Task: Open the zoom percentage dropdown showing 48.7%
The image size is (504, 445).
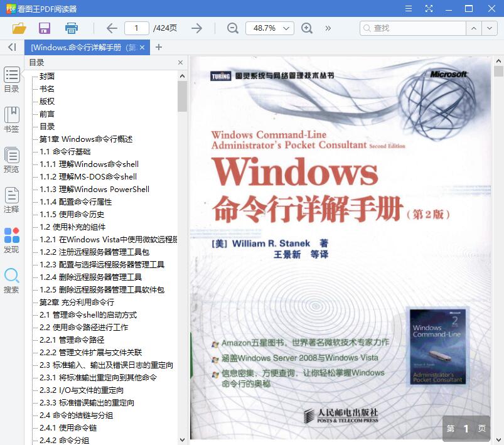Action: pyautogui.click(x=270, y=28)
